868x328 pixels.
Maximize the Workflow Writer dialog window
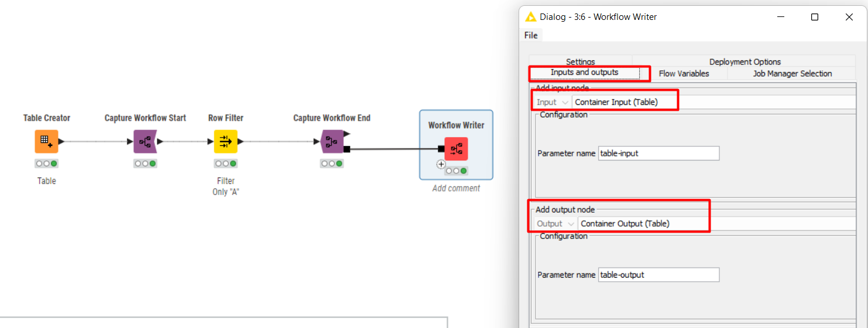point(814,17)
